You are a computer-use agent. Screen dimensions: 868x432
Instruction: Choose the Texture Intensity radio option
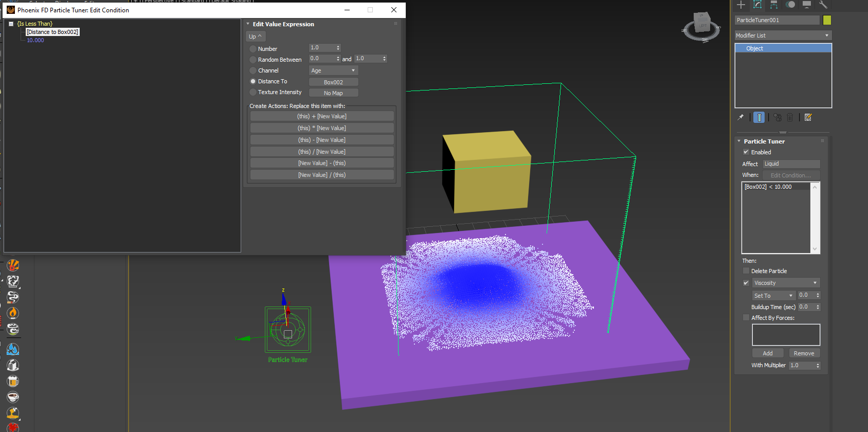253,92
